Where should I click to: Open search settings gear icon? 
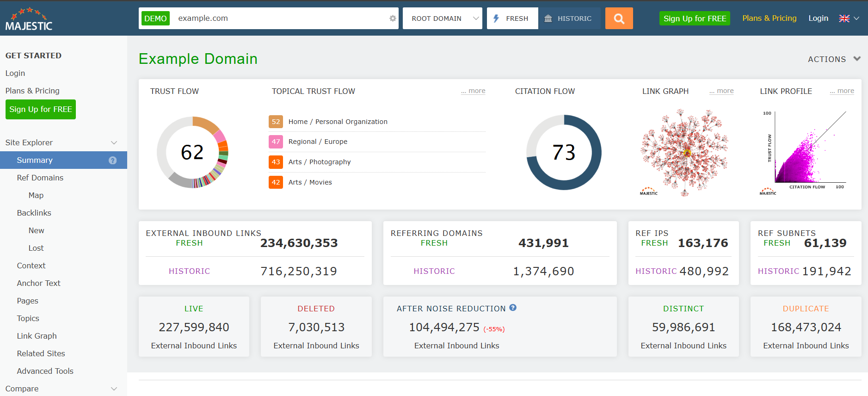tap(393, 19)
